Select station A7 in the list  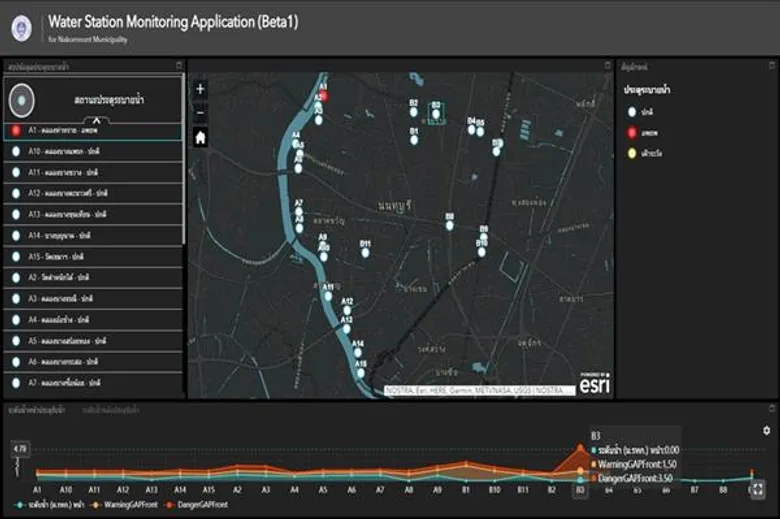point(93,383)
